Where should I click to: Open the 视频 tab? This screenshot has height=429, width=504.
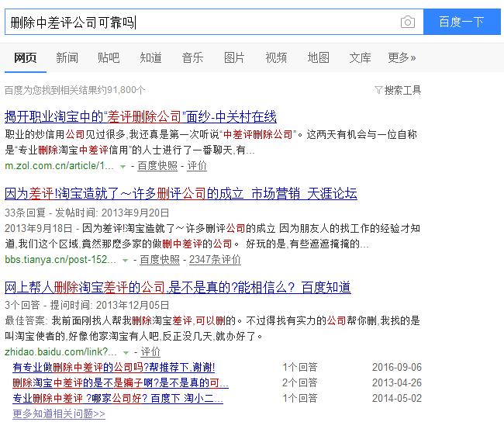[x=276, y=57]
